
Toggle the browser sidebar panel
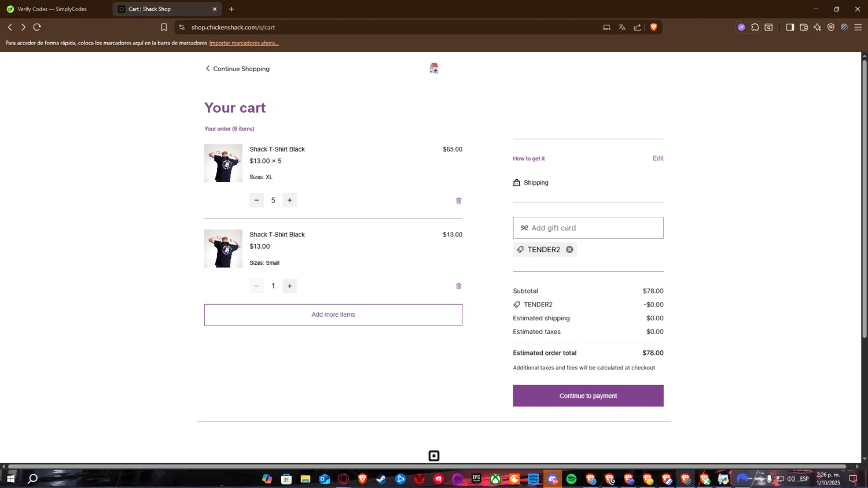(x=790, y=27)
